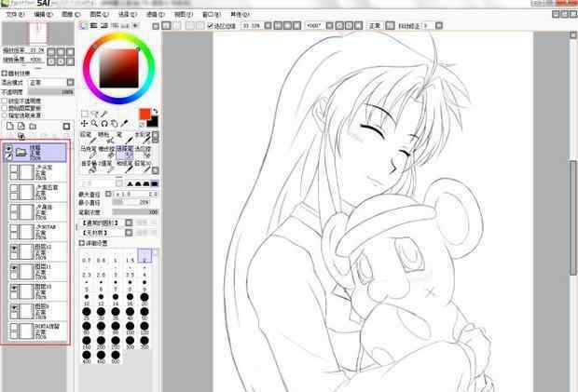Open the rotation angle dropdown in toolbar

tap(329, 26)
